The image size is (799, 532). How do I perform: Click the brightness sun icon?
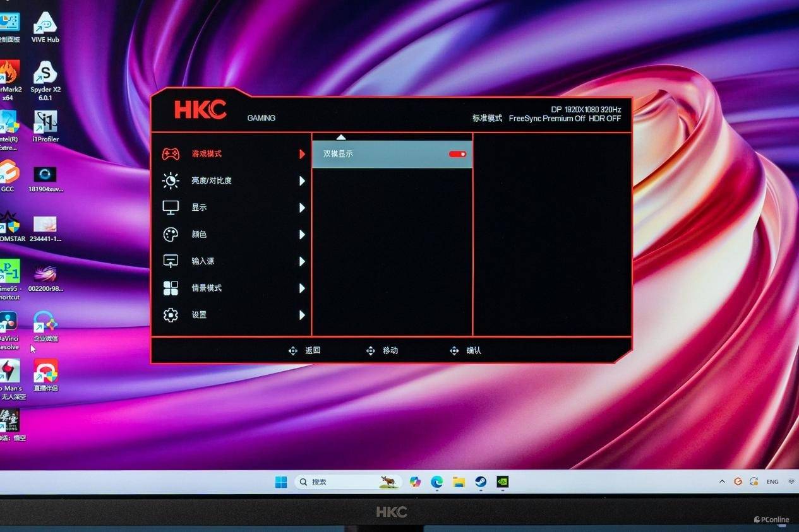click(171, 181)
